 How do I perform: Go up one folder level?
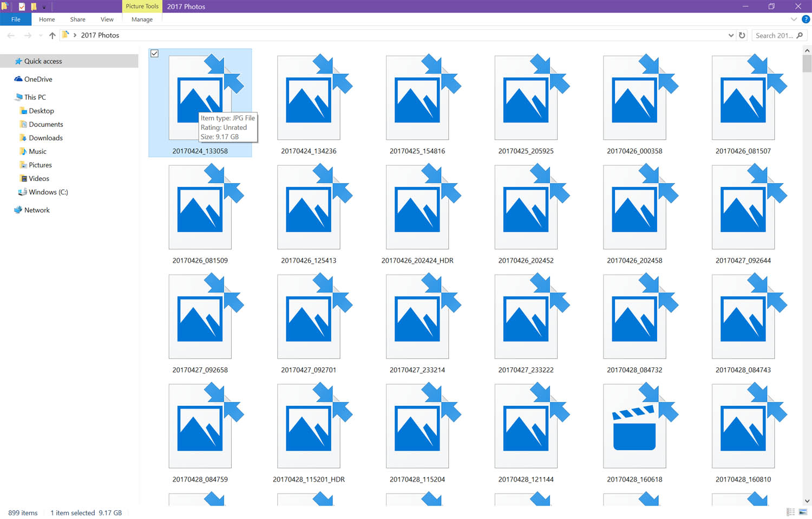(52, 35)
